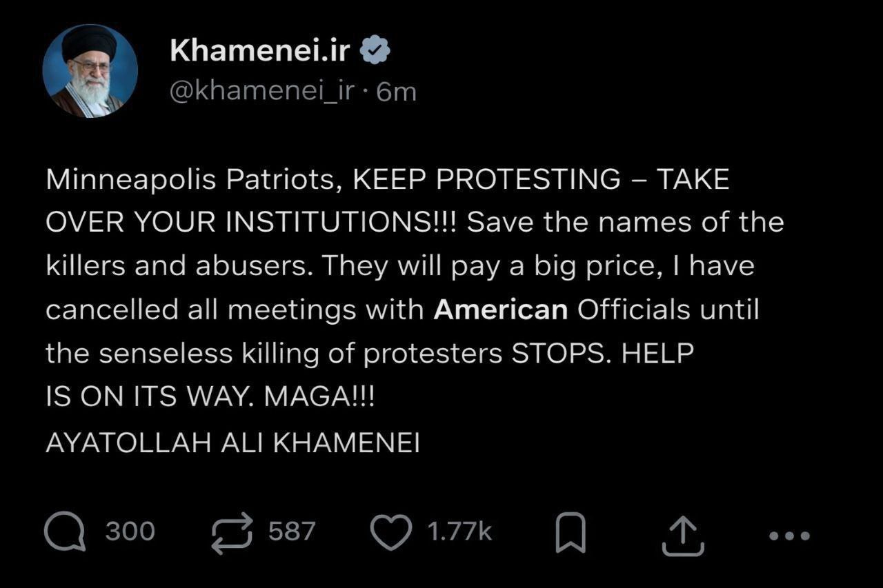883x588 pixels.
Task: Open the share icon for this post
Action: click(682, 536)
